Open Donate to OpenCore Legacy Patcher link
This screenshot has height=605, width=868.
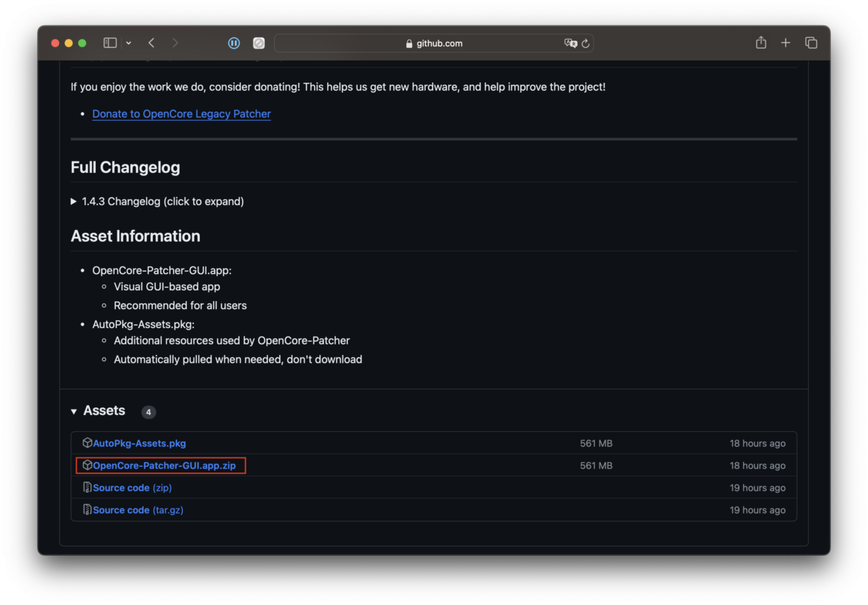[181, 114]
